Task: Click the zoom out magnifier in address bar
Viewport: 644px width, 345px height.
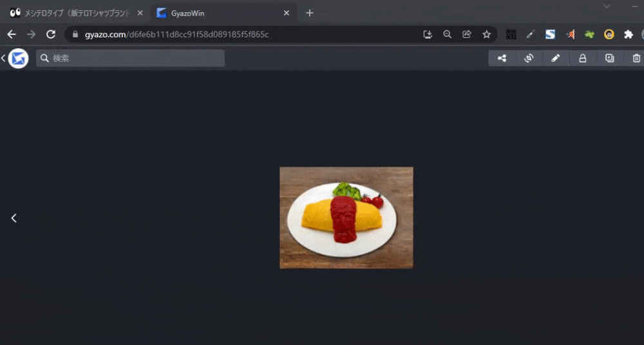Action: [x=447, y=34]
